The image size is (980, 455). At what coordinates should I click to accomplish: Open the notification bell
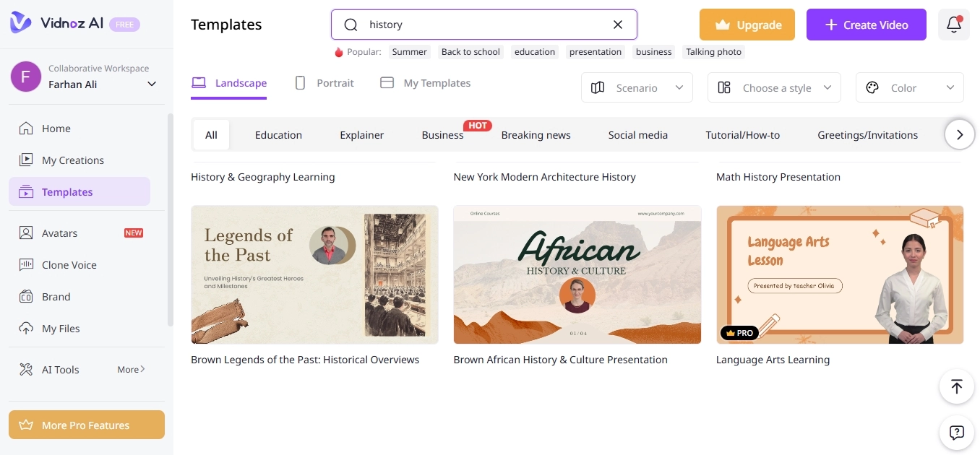click(954, 24)
